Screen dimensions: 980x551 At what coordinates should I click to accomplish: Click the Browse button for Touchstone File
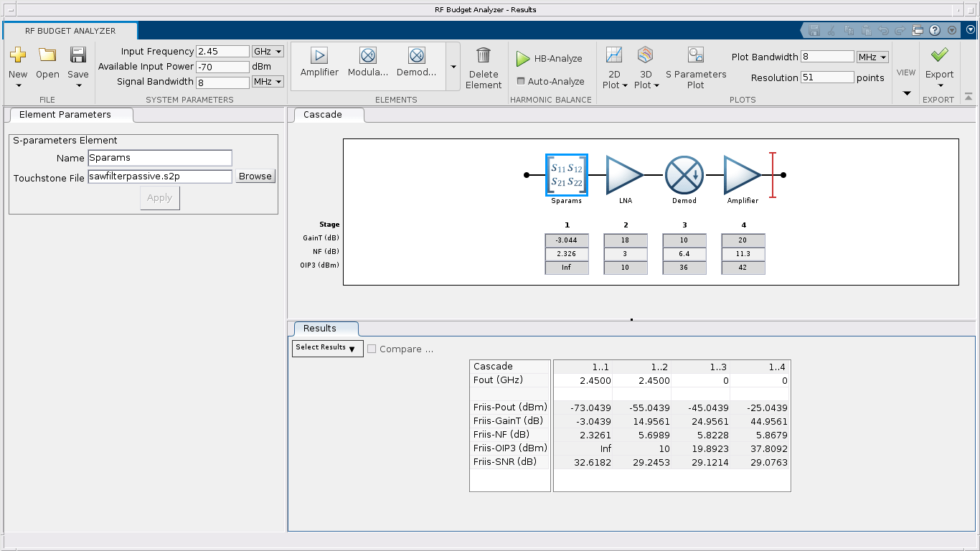coord(255,176)
